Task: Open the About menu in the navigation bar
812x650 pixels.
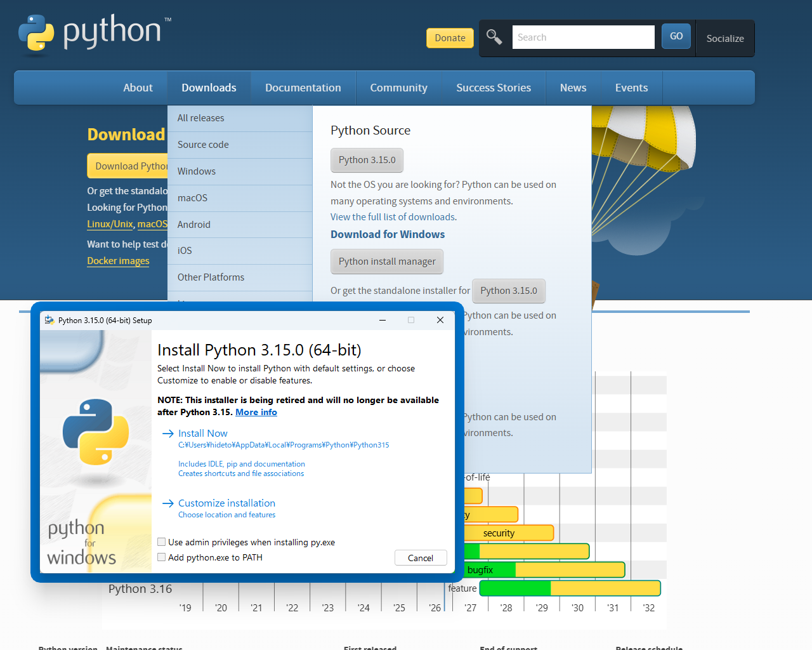Action: point(138,88)
